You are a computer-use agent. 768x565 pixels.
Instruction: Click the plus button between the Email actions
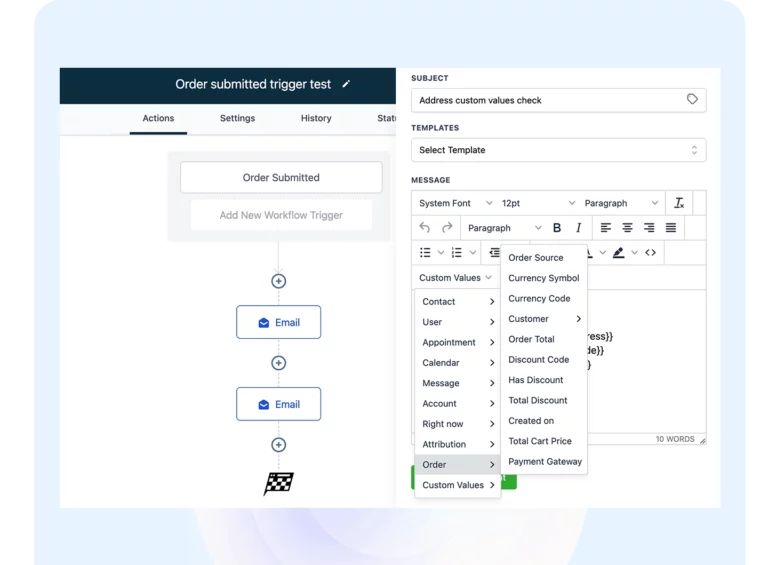click(279, 363)
